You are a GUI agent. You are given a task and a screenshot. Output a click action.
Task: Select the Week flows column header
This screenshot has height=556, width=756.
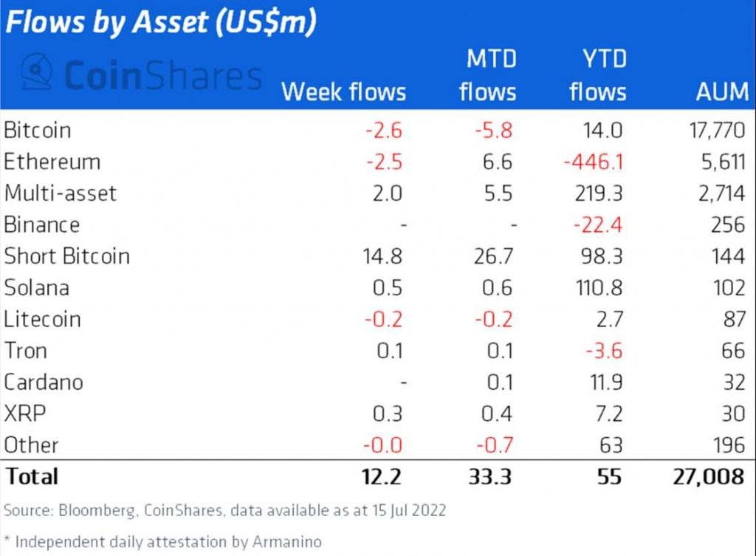(343, 92)
